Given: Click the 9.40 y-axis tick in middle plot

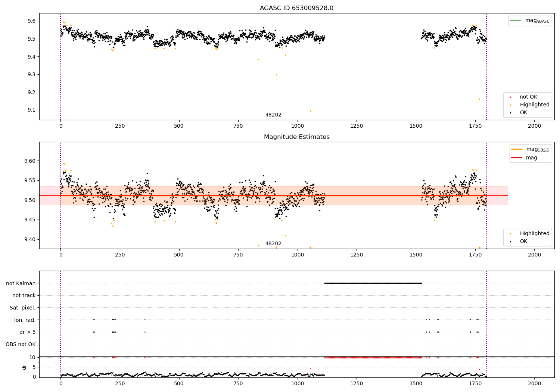Looking at the screenshot, I should point(30,240).
